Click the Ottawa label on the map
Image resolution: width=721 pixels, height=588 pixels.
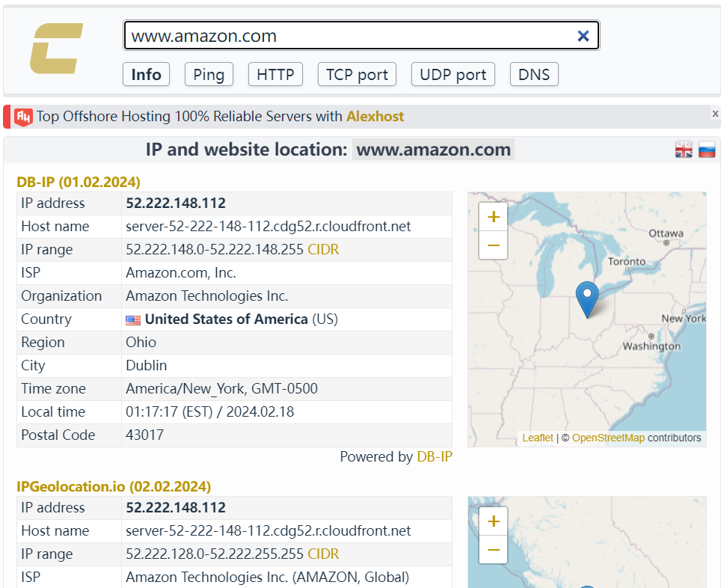click(666, 233)
